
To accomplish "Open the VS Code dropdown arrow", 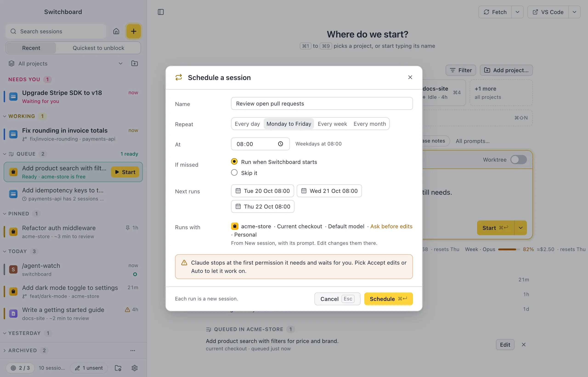I will (x=574, y=12).
